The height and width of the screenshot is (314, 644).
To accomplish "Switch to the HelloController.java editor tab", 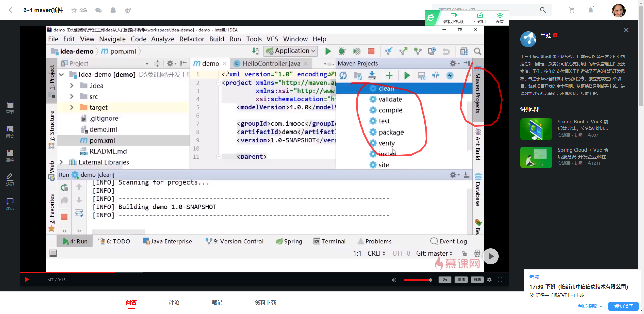I will click(271, 63).
